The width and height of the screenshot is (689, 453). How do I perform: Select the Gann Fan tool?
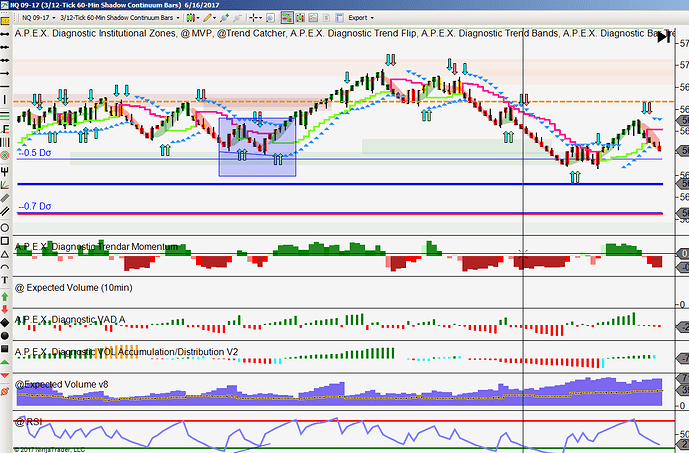pyautogui.click(x=5, y=185)
